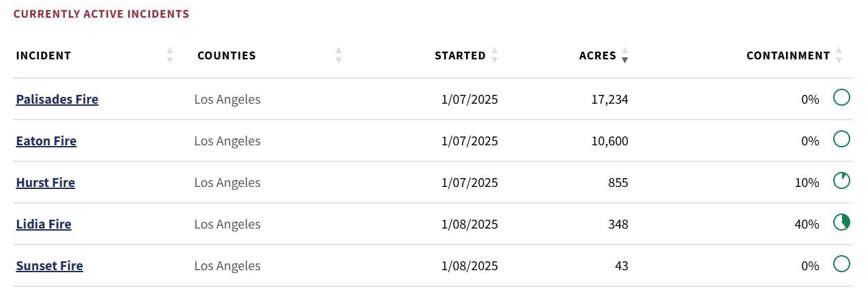Click the Lidia Fire 40% containment pie icon

tap(841, 222)
